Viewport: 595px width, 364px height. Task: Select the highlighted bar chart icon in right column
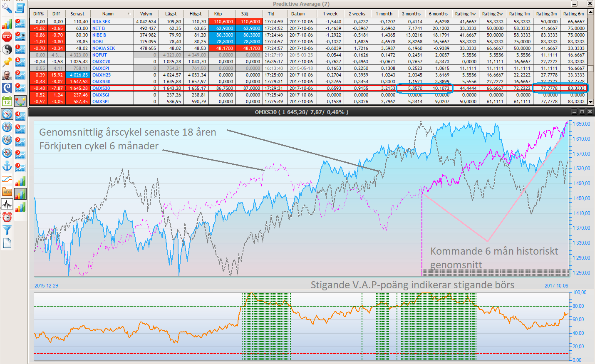20,193
